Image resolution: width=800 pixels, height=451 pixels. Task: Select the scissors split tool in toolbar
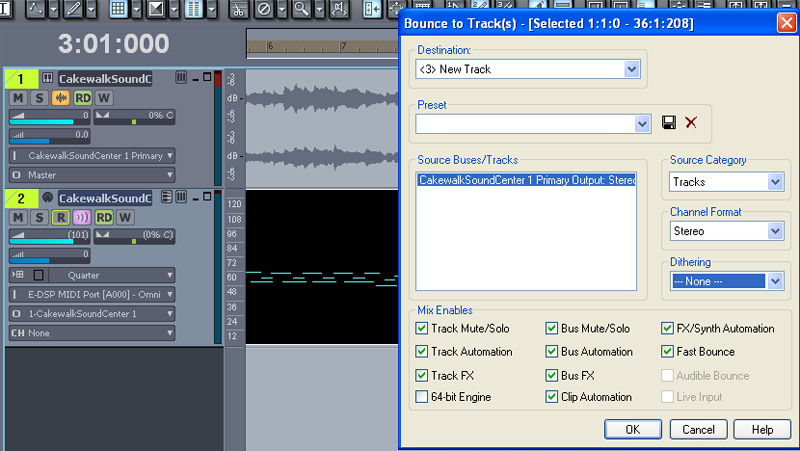[238, 9]
